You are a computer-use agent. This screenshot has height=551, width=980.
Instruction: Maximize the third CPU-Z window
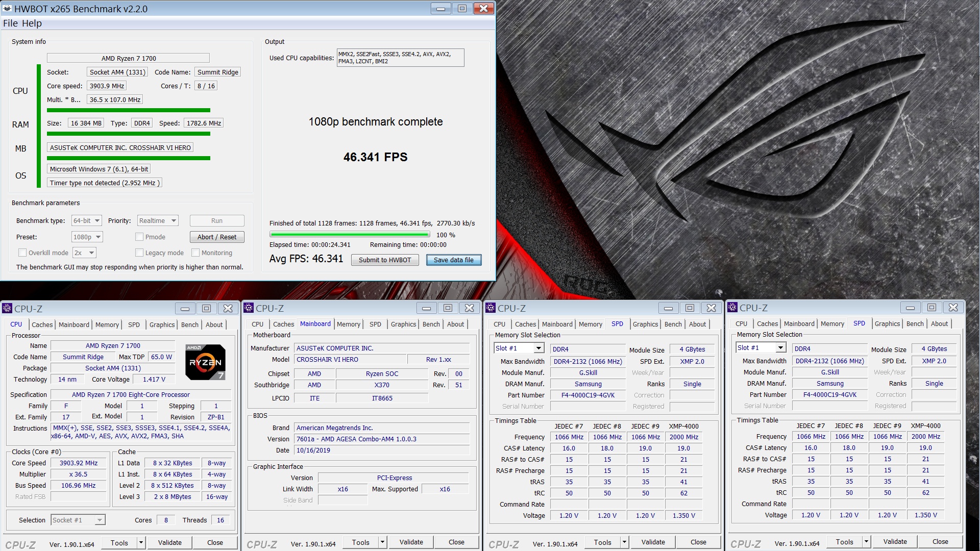[690, 308]
